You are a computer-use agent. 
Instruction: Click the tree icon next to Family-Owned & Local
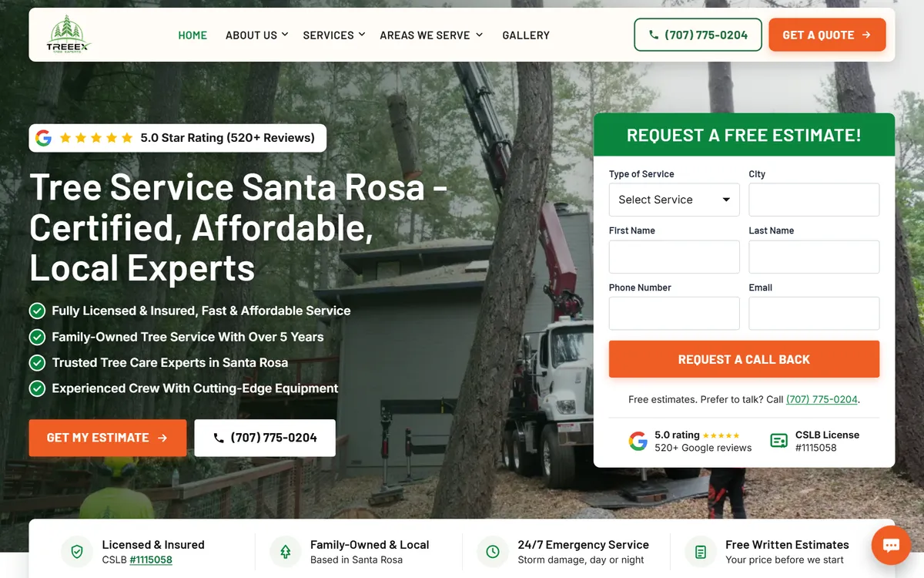coord(285,552)
